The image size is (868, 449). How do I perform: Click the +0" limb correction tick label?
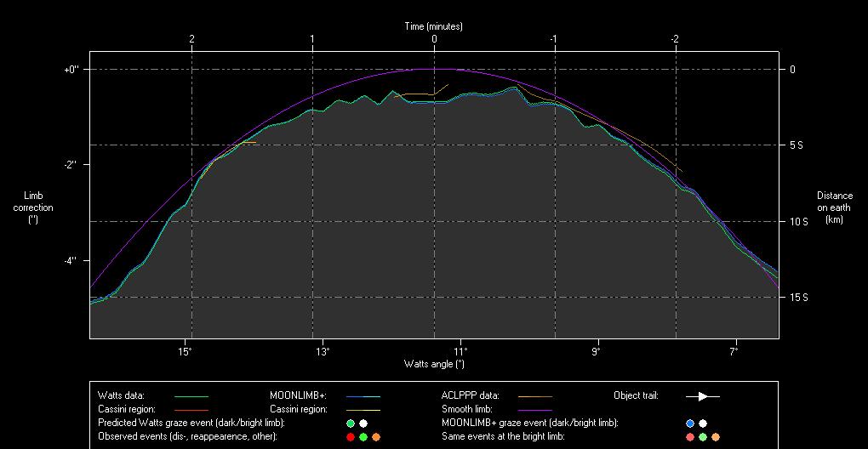(71, 69)
